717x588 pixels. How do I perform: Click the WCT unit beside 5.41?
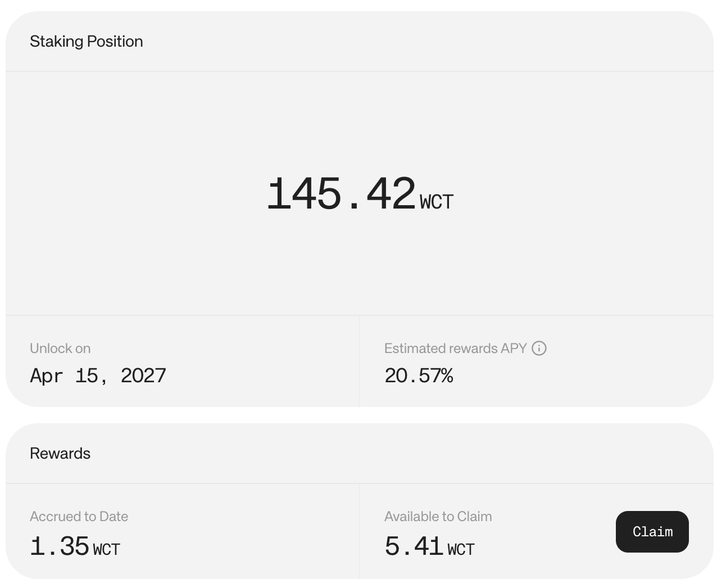(x=461, y=549)
